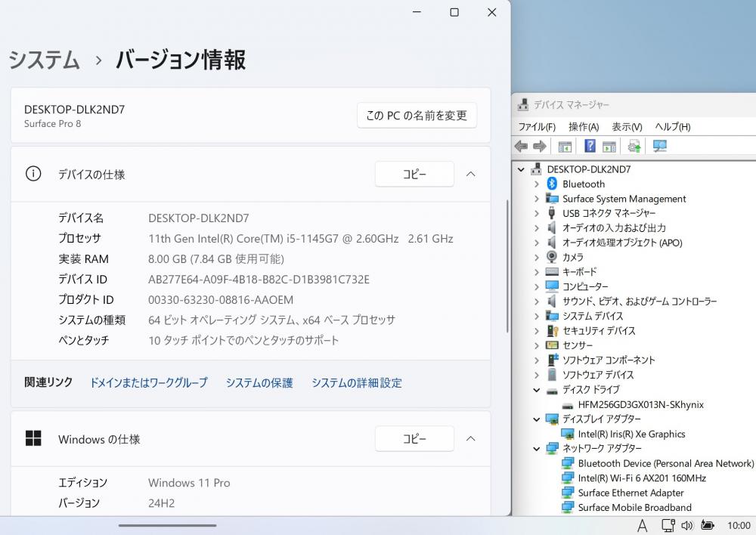The width and height of the screenshot is (756, 535).
Task: Select the Surface Ethernet Adapter entry
Action: tap(631, 493)
